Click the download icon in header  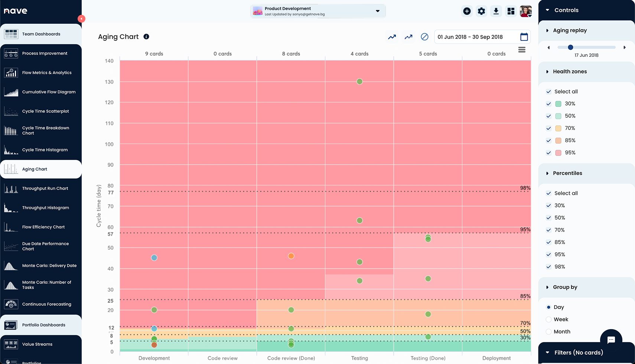(496, 11)
